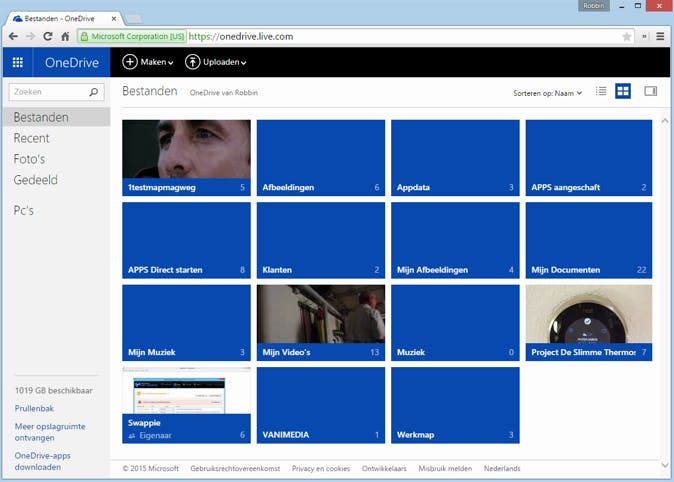Go to the browser home page icon
The width and height of the screenshot is (674, 482).
pos(65,36)
